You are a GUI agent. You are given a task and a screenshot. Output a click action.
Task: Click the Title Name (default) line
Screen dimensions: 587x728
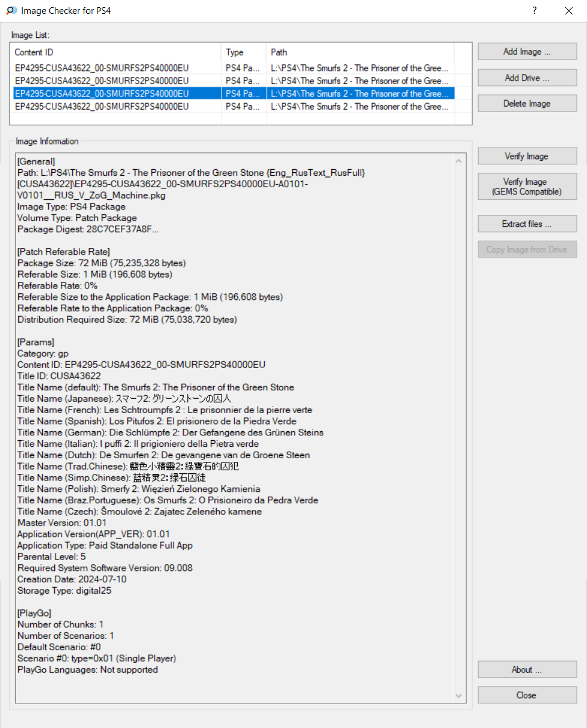pyautogui.click(x=156, y=387)
